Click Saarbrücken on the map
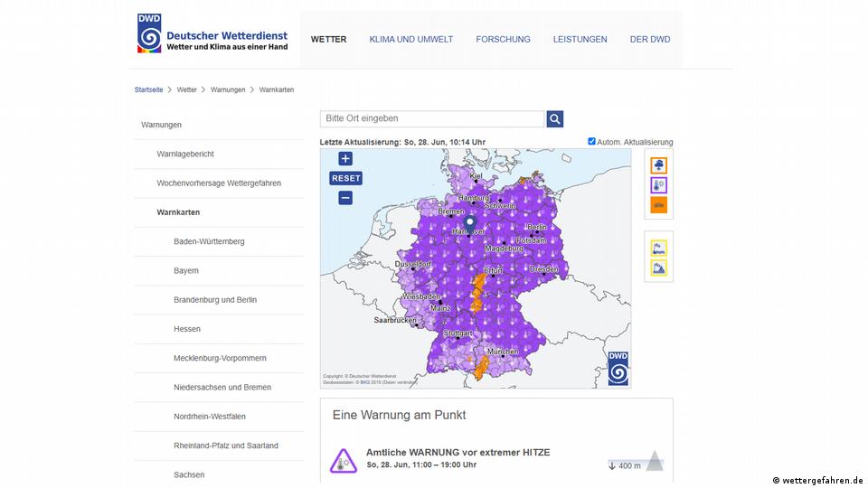The height and width of the screenshot is (488, 868). coord(395,320)
